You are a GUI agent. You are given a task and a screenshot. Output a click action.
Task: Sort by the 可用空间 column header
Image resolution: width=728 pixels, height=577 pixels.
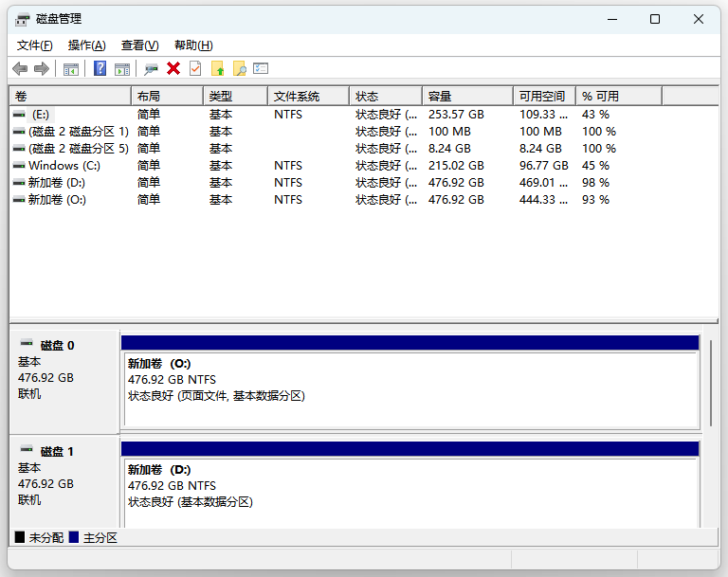545,96
